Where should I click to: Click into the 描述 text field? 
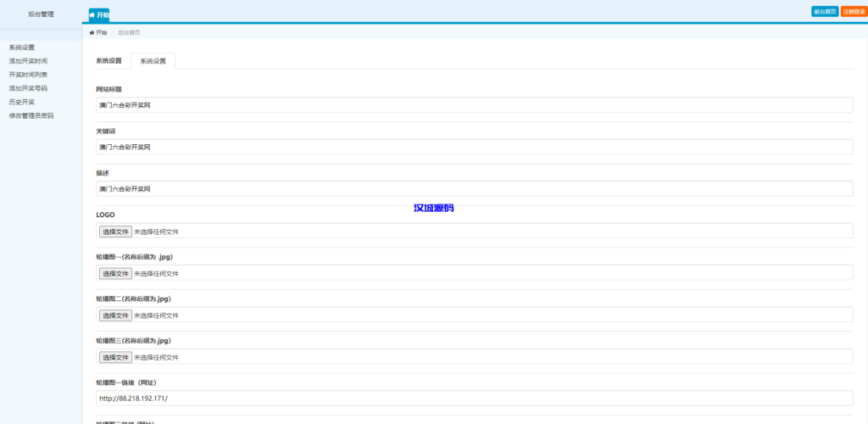pyautogui.click(x=474, y=189)
